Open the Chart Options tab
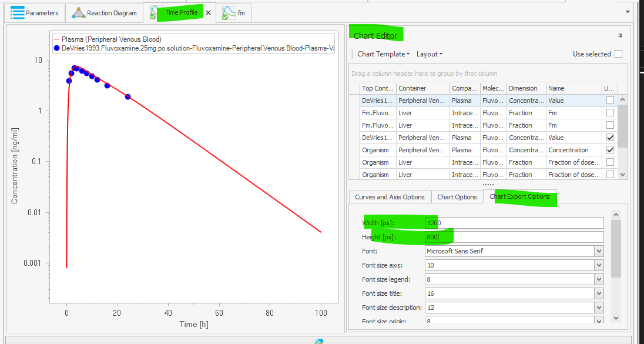This screenshot has height=344, width=644. click(x=457, y=197)
